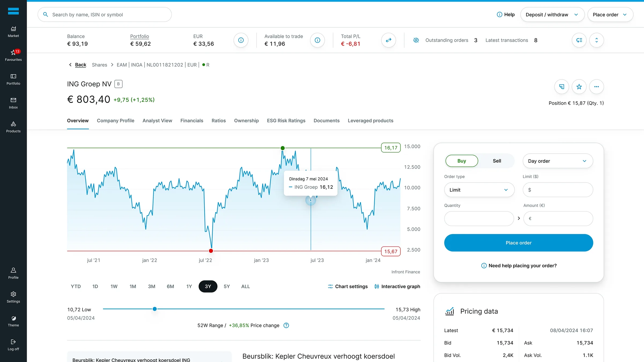Select the ALL chart range
The width and height of the screenshot is (644, 362).
[245, 286]
